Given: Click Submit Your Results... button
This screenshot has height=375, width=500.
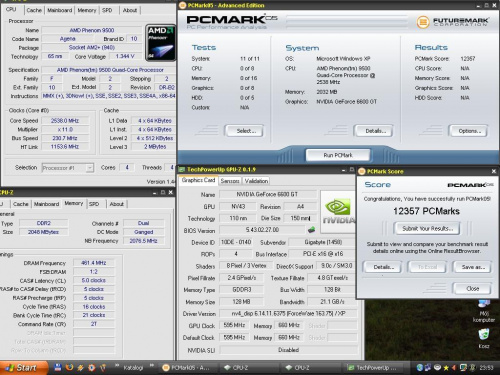Looking at the screenshot, I should (x=427, y=228).
